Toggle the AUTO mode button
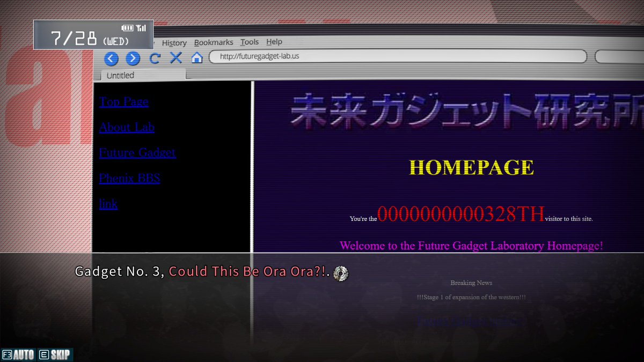 pos(18,354)
